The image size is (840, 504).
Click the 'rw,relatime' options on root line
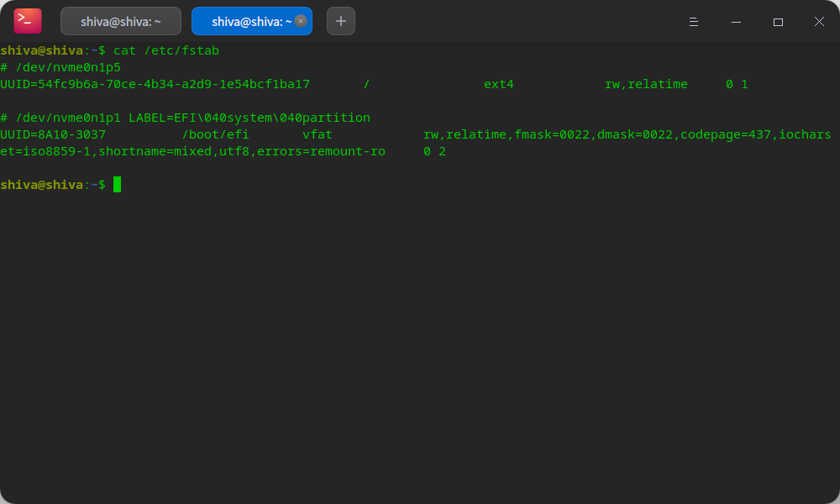coord(646,84)
